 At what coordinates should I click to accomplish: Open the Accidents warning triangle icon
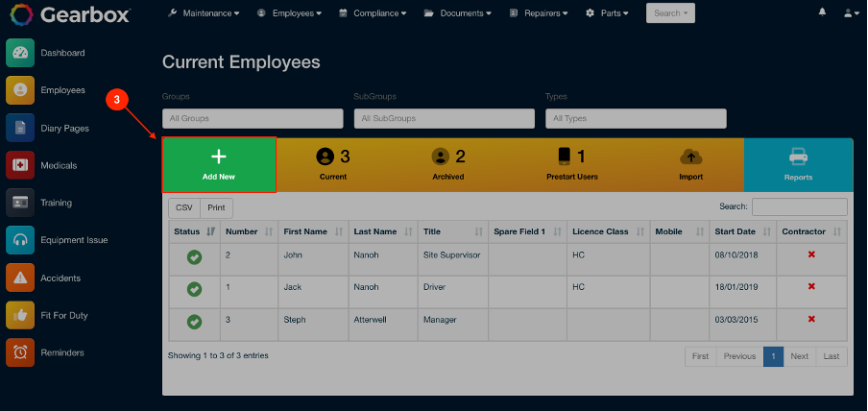coord(20,278)
